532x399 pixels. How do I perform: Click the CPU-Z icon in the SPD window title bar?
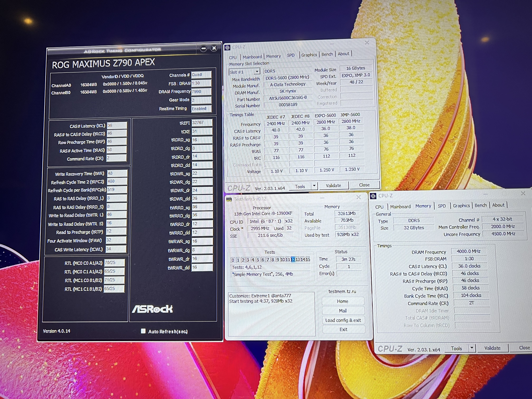227,48
